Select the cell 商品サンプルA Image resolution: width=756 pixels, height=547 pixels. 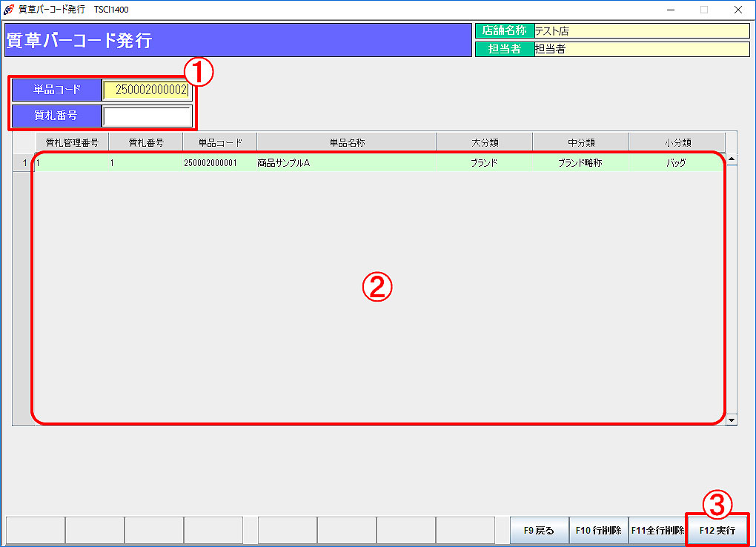coord(347,163)
